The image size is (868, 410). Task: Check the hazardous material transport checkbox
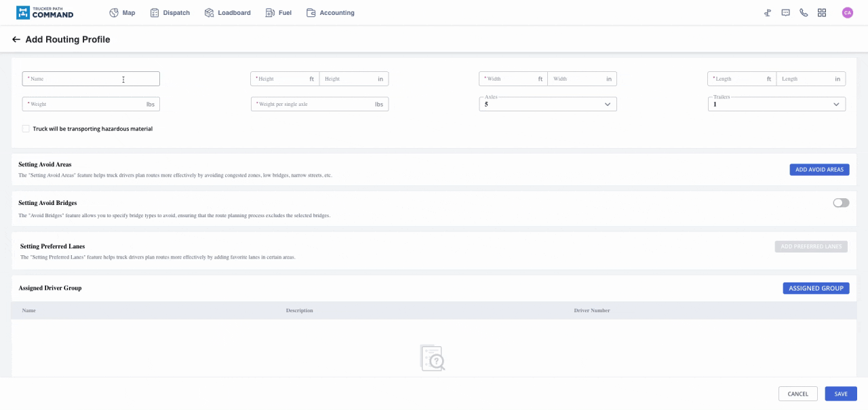pyautogui.click(x=26, y=129)
